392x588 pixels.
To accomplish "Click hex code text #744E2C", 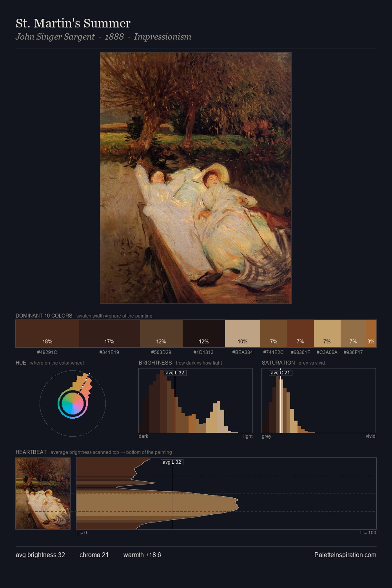I will [x=274, y=352].
